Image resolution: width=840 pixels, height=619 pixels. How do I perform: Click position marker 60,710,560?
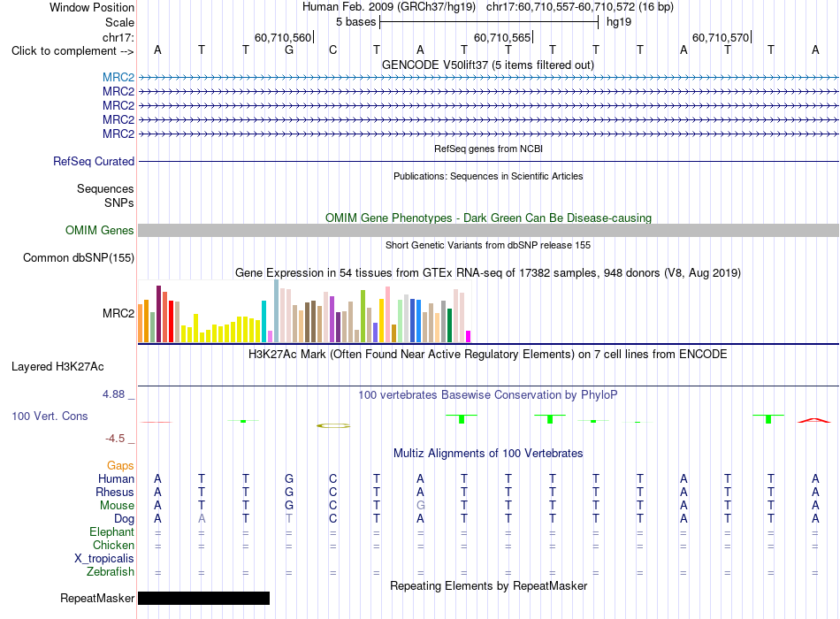coord(283,37)
